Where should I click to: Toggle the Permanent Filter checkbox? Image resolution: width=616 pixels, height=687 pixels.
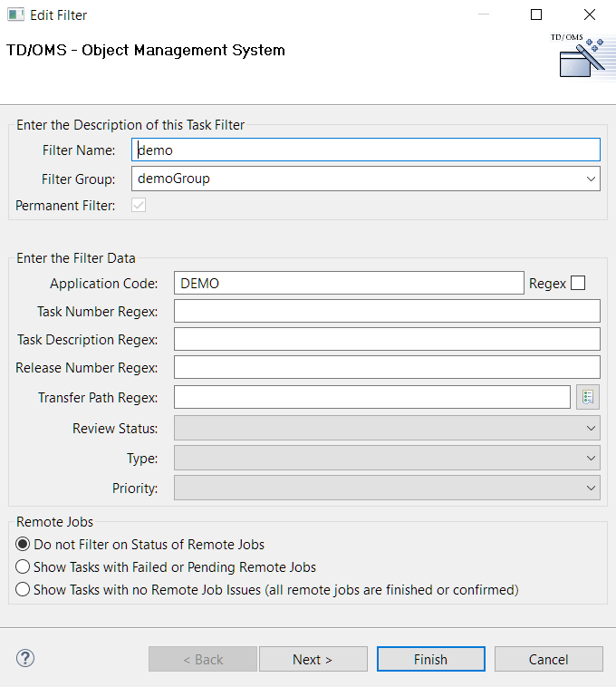point(139,206)
